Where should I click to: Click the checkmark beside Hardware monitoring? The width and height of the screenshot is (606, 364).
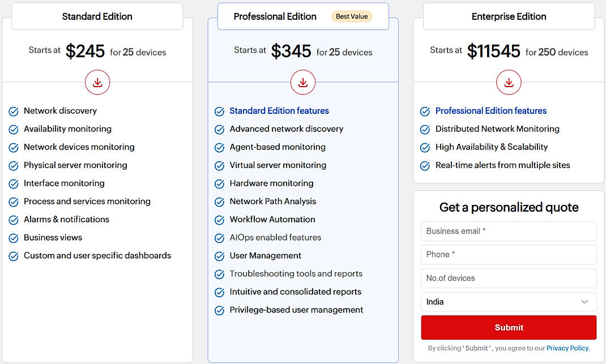click(219, 183)
